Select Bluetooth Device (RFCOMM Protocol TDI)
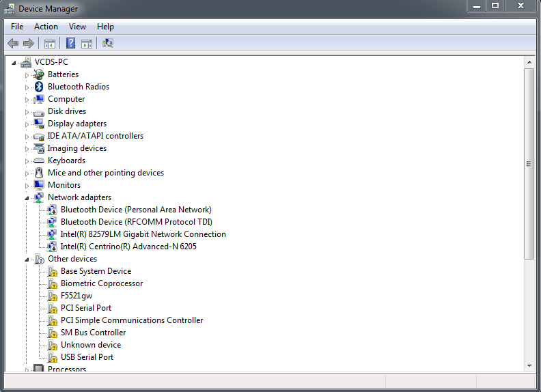The image size is (541, 392). [137, 222]
